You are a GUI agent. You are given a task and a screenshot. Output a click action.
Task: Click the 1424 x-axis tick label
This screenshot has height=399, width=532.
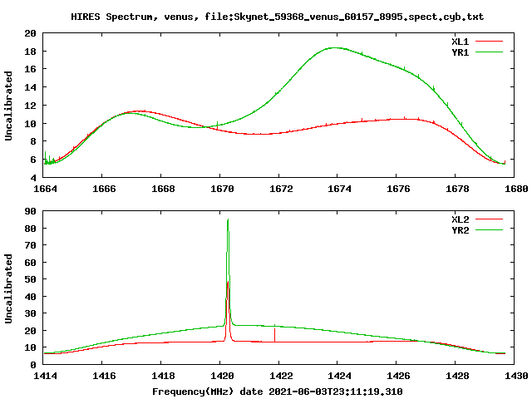(x=340, y=376)
